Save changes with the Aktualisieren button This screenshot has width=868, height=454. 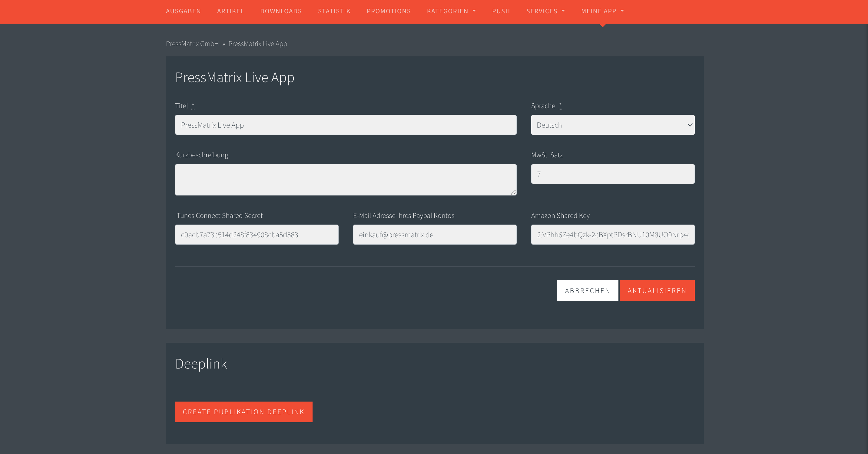pyautogui.click(x=657, y=291)
